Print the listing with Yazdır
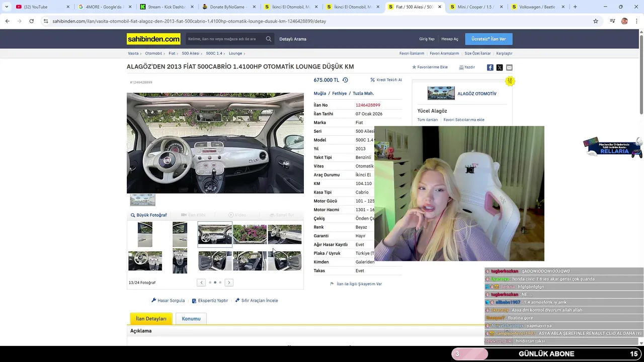 click(x=467, y=67)
